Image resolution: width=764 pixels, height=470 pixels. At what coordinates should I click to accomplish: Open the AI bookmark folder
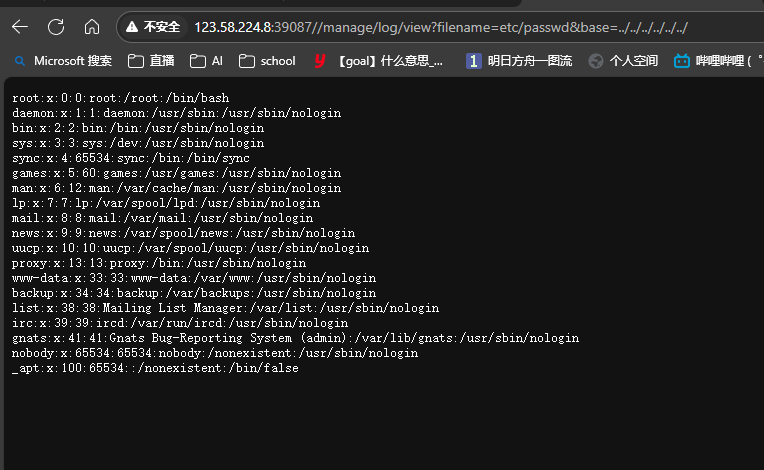click(x=206, y=61)
